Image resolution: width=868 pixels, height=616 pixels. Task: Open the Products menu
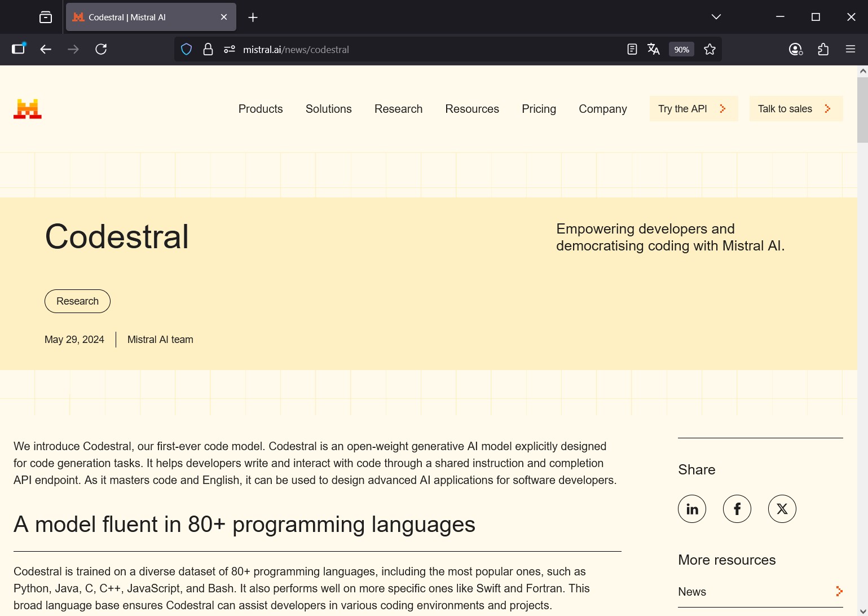point(261,109)
